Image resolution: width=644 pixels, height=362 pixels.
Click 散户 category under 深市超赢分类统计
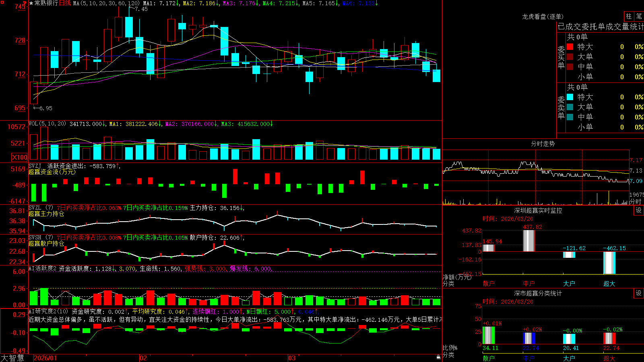point(489,358)
